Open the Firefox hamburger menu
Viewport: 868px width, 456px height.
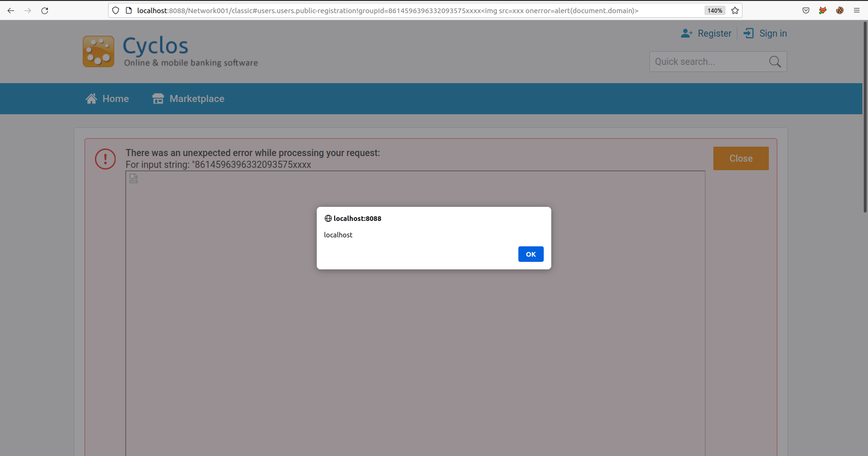(x=857, y=10)
